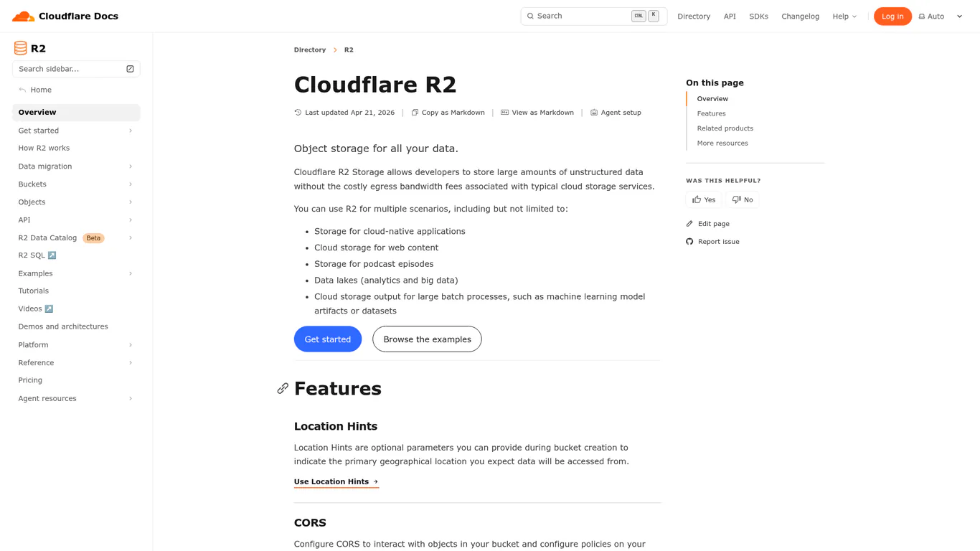Expand the Reference sidebar section
This screenshot has width=980, height=551.
tap(131, 363)
